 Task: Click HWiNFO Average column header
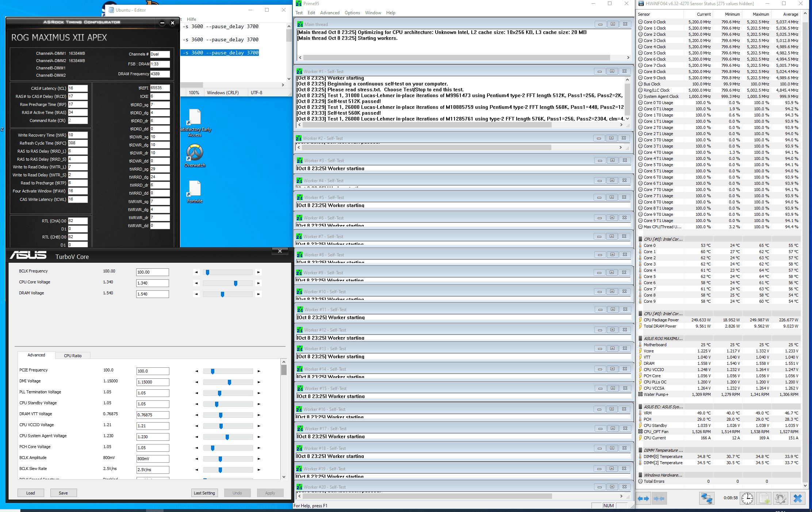[x=790, y=14]
